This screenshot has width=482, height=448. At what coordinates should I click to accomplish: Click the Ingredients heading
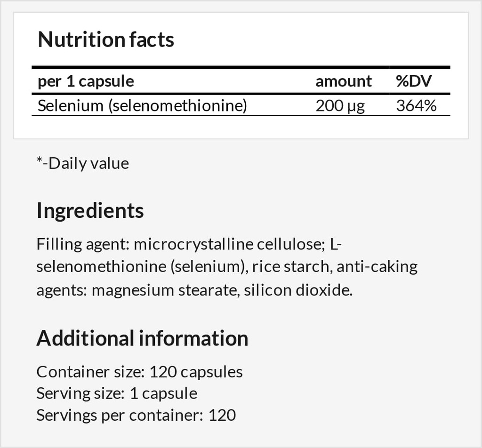(x=90, y=211)
